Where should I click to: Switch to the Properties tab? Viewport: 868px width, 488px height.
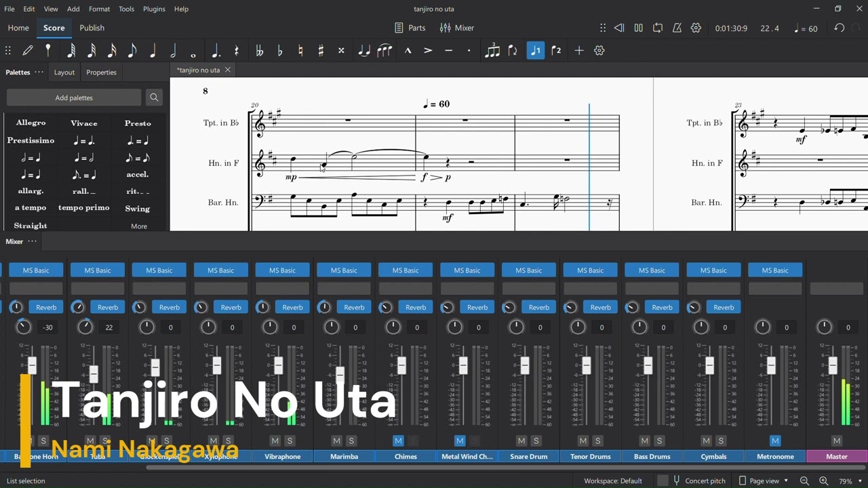pyautogui.click(x=101, y=72)
